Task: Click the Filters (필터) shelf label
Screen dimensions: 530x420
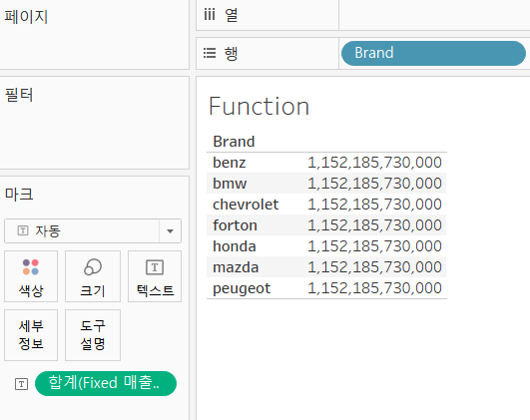Action: point(19,95)
